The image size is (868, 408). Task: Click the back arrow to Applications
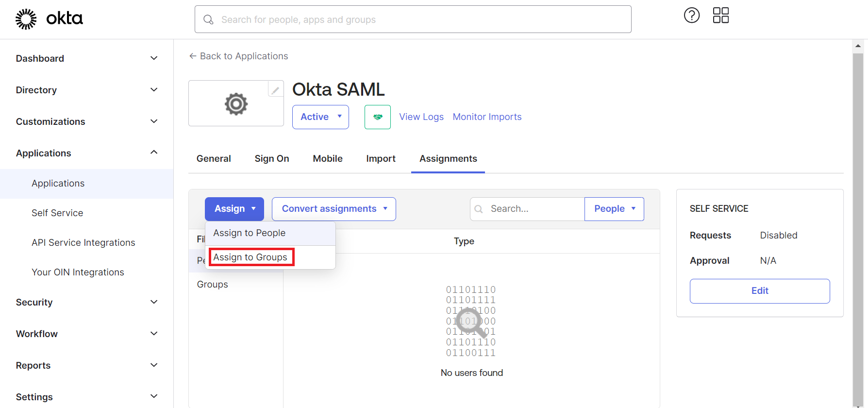193,56
